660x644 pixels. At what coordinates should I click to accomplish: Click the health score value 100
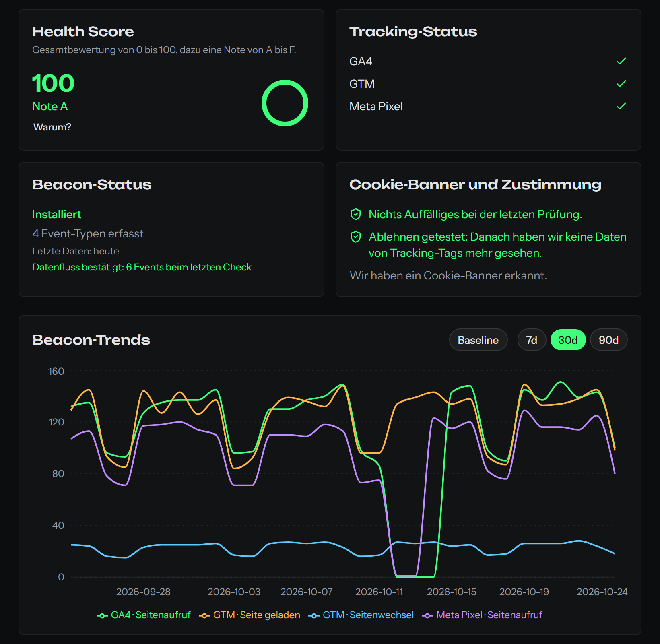[x=54, y=83]
